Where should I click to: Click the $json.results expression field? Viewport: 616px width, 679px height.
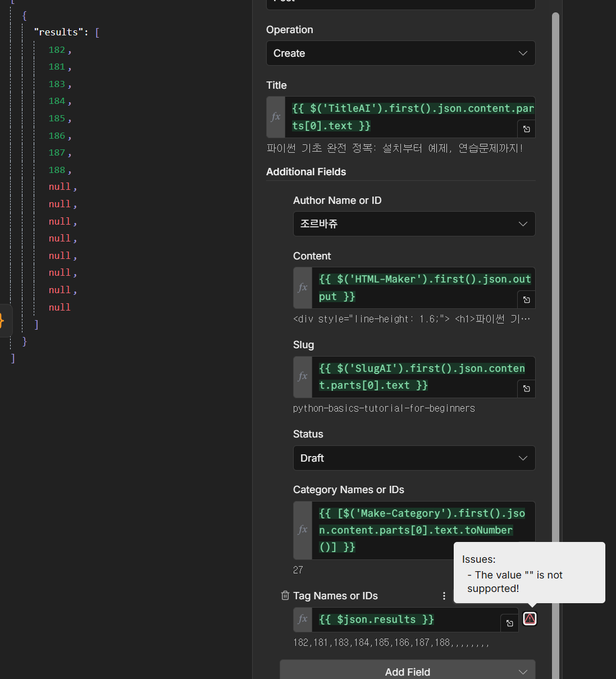404,619
